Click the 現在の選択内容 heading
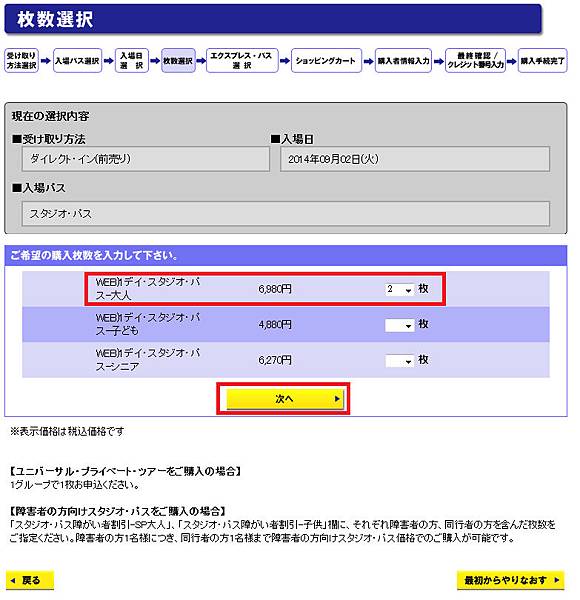580x600 pixels. pyautogui.click(x=51, y=116)
